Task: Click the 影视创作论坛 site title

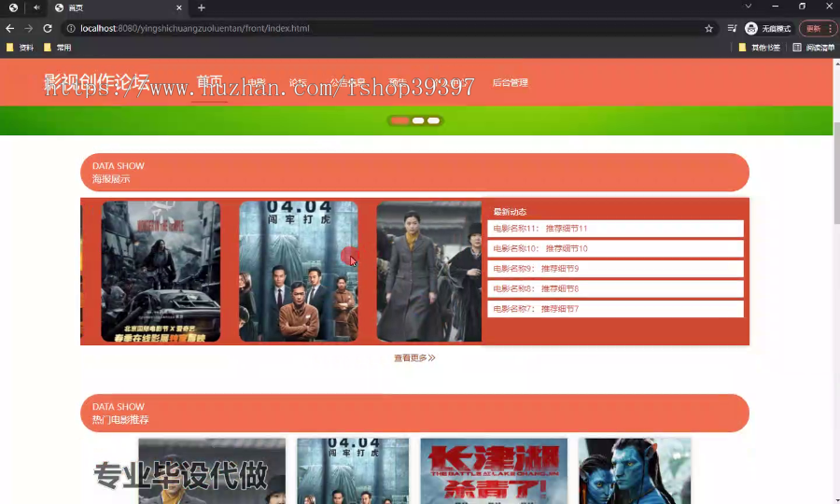Action: [x=96, y=82]
